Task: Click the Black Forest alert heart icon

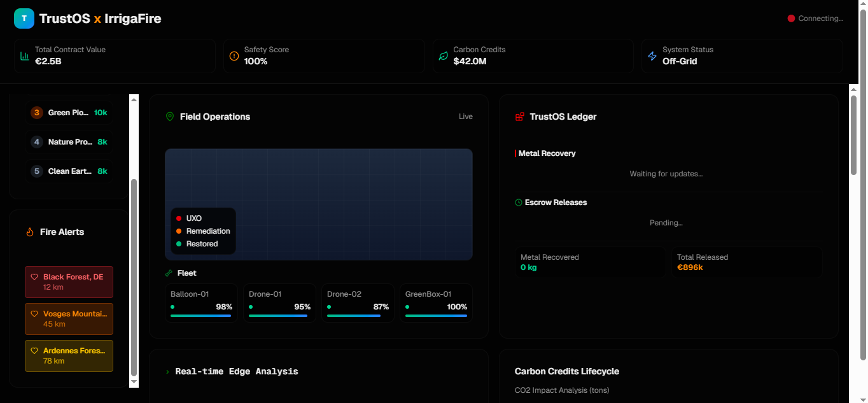Action: tap(34, 277)
